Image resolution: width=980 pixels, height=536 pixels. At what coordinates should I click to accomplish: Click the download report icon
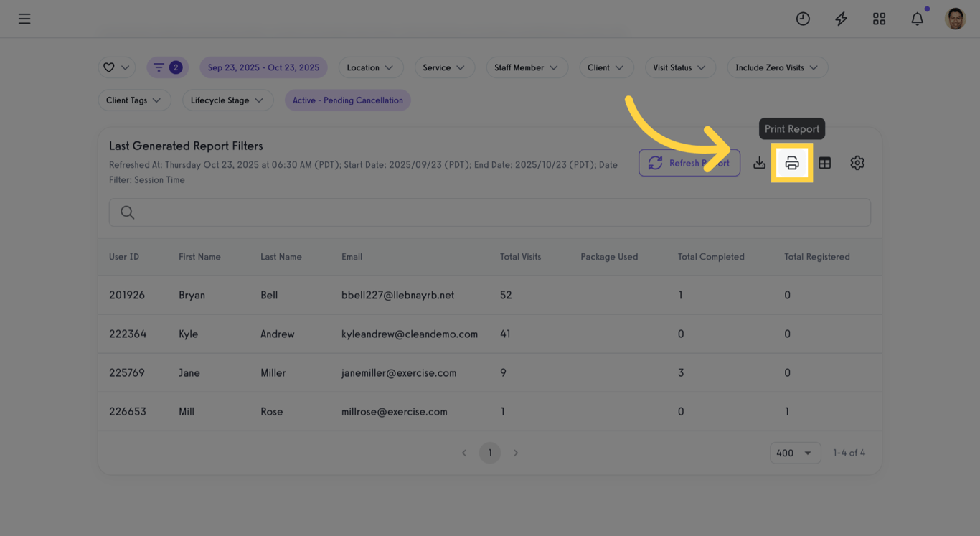point(759,163)
